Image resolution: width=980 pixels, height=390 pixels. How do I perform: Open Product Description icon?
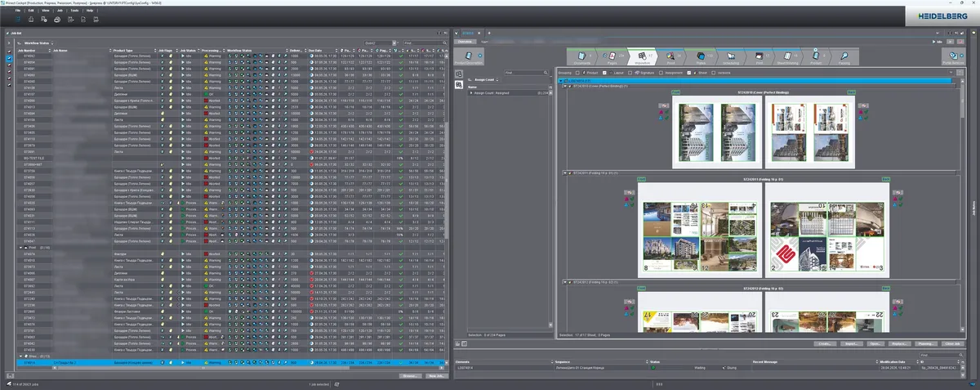(469, 56)
